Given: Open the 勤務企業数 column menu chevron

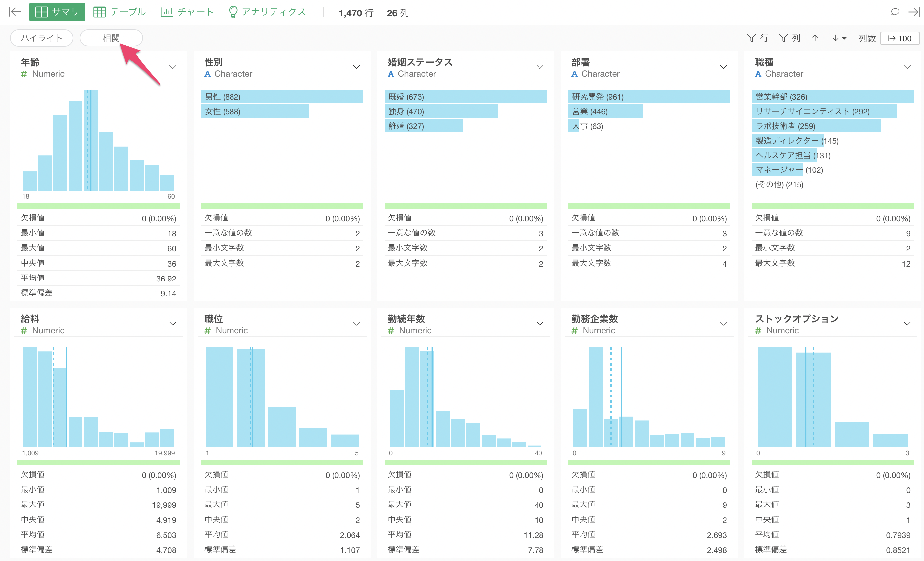Looking at the screenshot, I should [723, 323].
